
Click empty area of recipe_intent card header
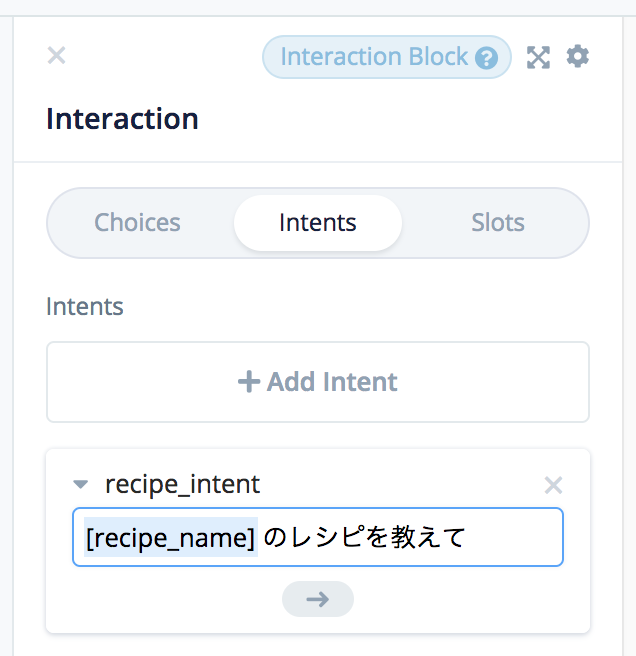(x=400, y=485)
